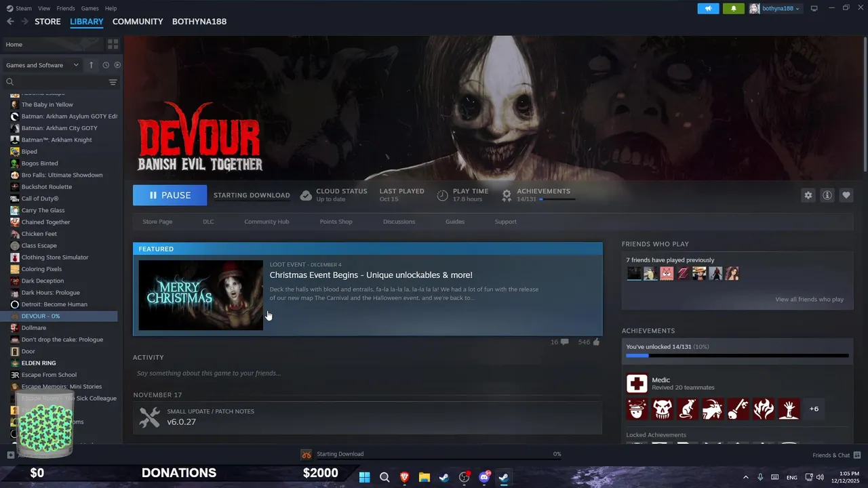Open DEVOUR game info icon

tap(827, 195)
